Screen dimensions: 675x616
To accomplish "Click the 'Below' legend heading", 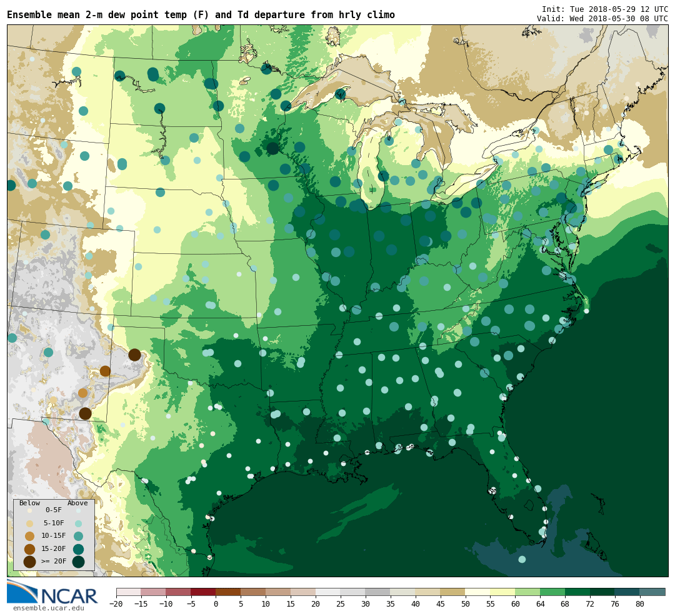I will pos(29,503).
